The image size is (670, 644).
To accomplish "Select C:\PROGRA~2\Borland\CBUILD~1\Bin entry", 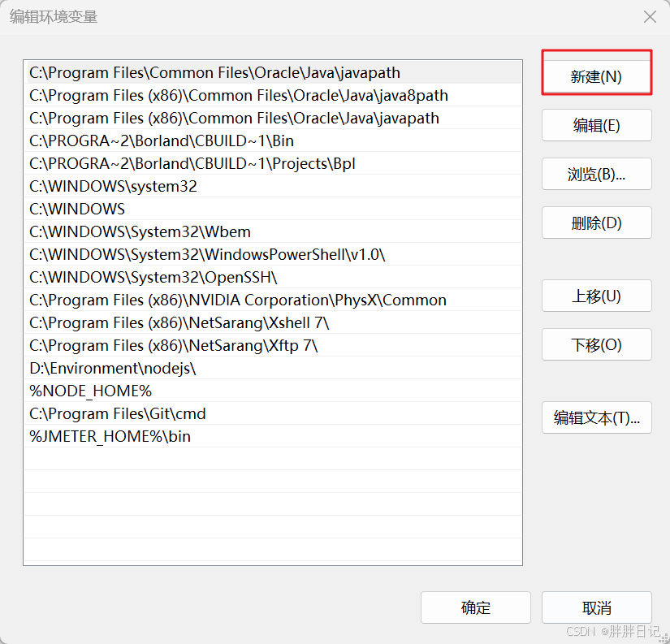I will point(273,140).
